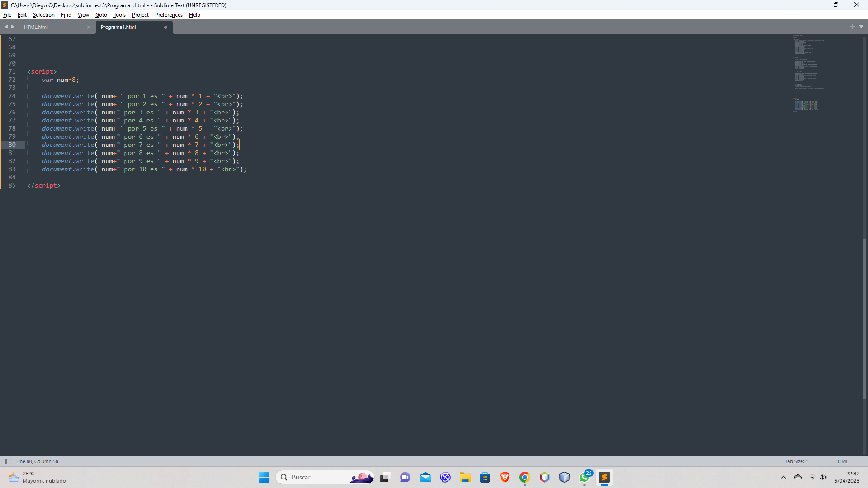868x488 pixels.
Task: Click the Sublime Text icon in taskbar
Action: 604,477
